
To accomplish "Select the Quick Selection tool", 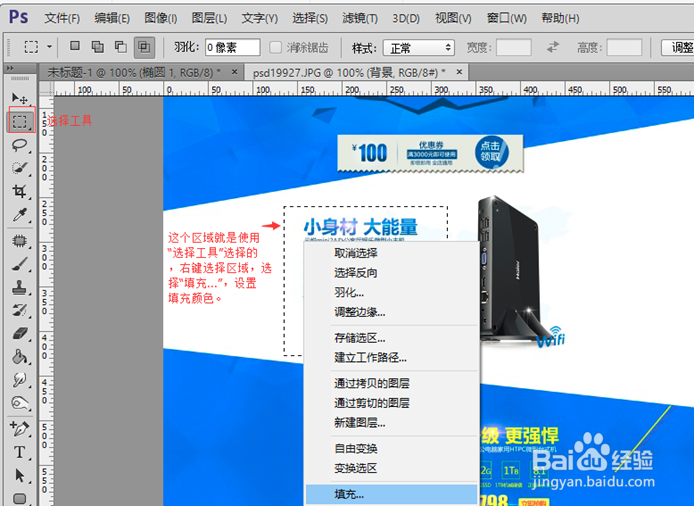I will pos(19,168).
